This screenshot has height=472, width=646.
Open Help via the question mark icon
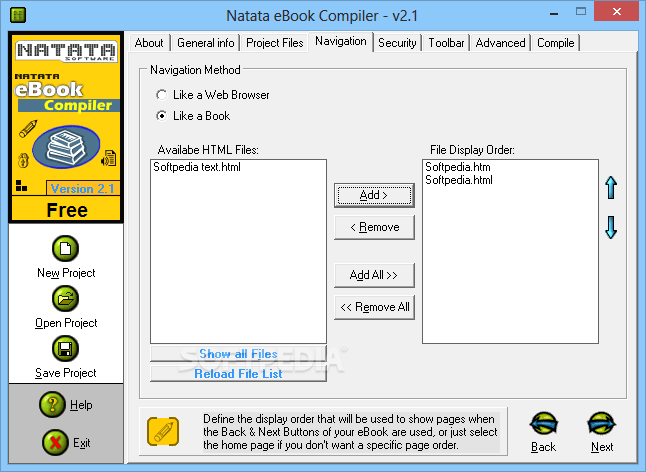[x=52, y=404]
